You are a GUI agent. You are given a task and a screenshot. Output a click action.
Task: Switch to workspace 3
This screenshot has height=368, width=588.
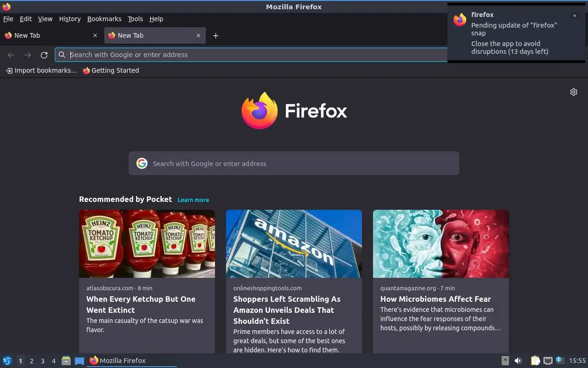pyautogui.click(x=43, y=361)
